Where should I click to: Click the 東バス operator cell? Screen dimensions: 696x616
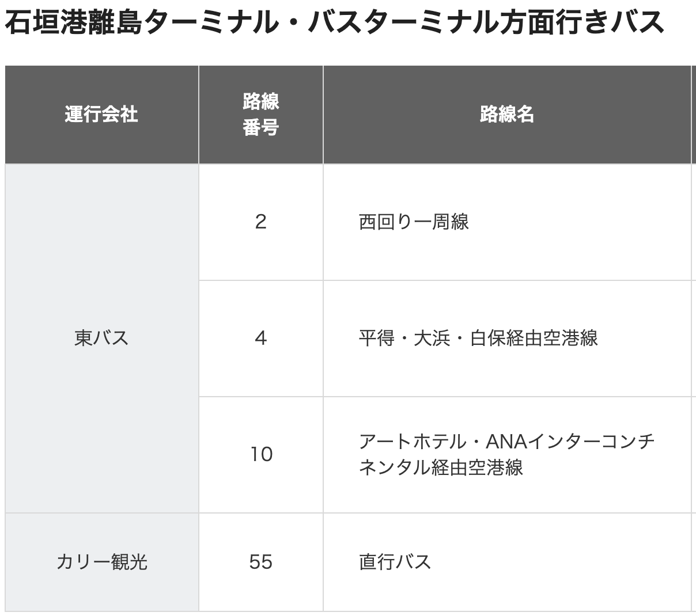pos(101,338)
